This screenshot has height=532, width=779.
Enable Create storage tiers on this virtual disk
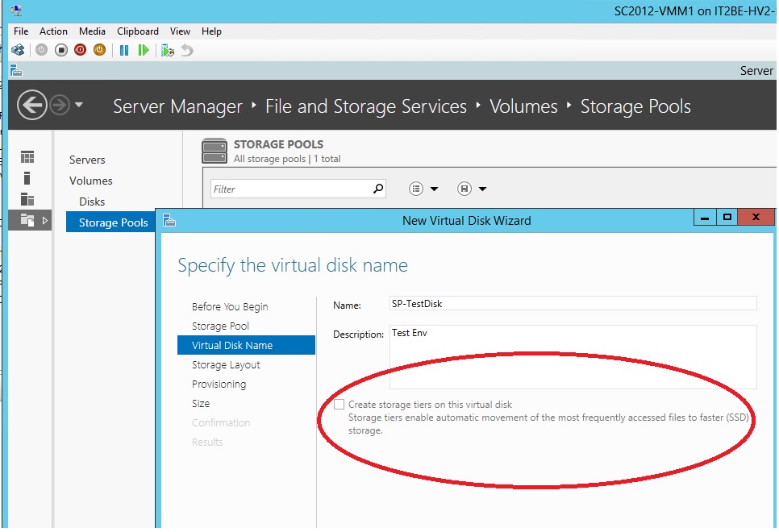point(340,404)
